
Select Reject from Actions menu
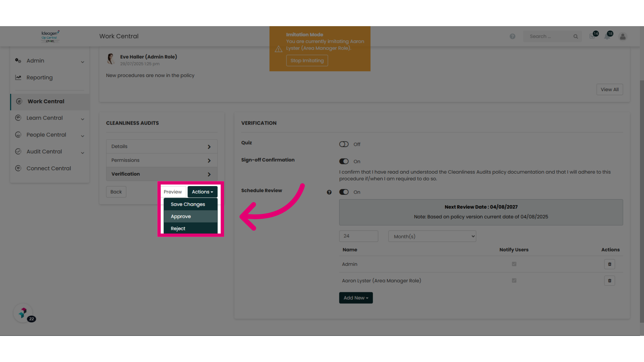pos(191,228)
